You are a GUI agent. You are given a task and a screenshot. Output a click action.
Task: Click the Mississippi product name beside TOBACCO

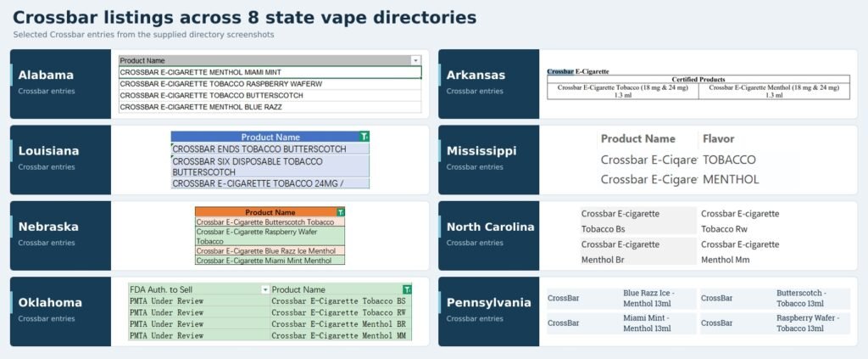coord(648,160)
